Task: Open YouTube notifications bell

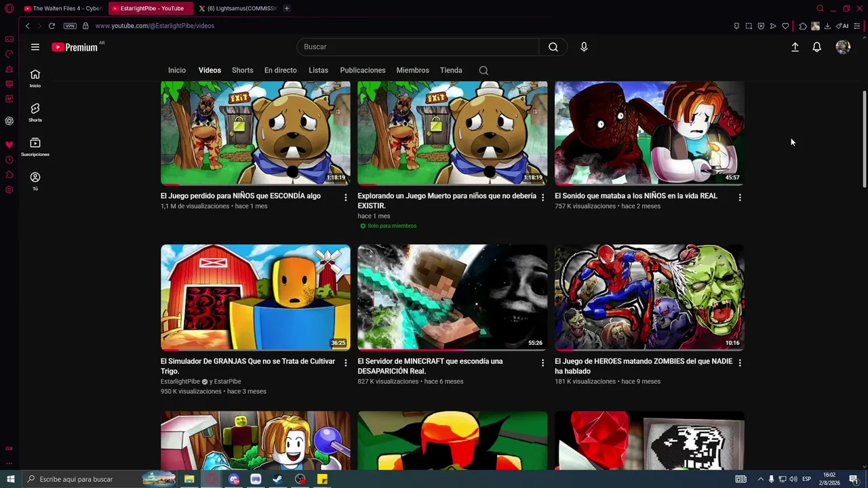Action: pyautogui.click(x=817, y=47)
